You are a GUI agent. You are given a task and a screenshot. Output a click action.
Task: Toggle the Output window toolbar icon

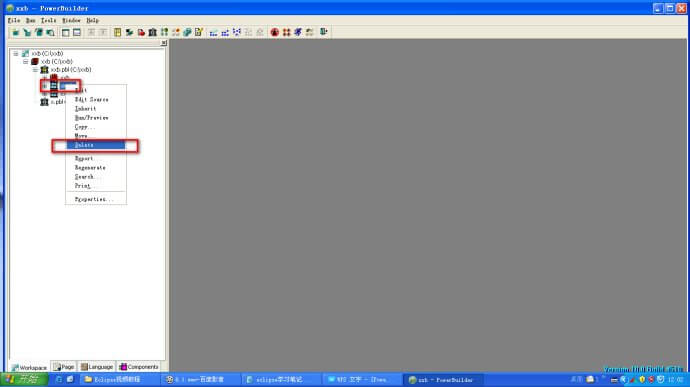pos(77,32)
